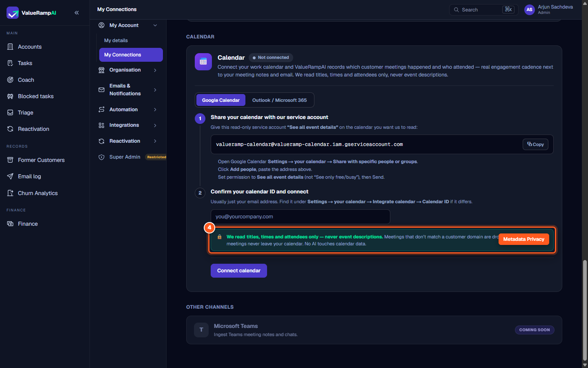The width and height of the screenshot is (588, 368).
Task: Copy the service account address
Action: point(535,144)
